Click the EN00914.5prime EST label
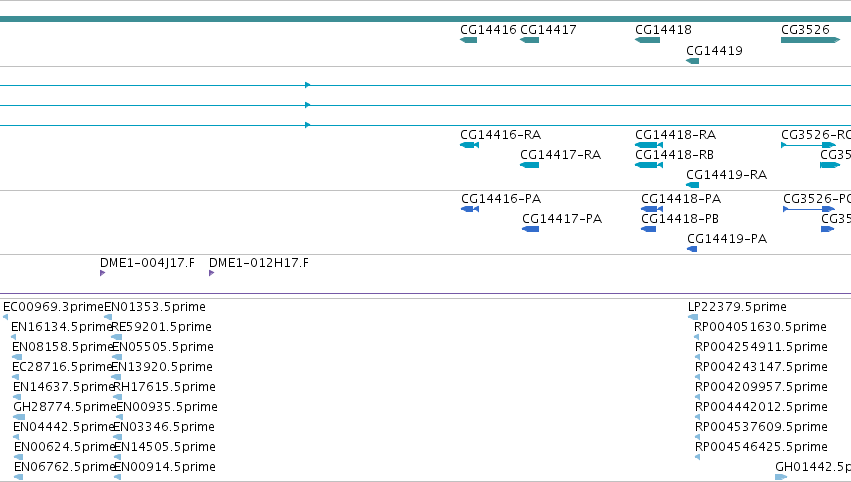851x482 pixels. (165, 467)
